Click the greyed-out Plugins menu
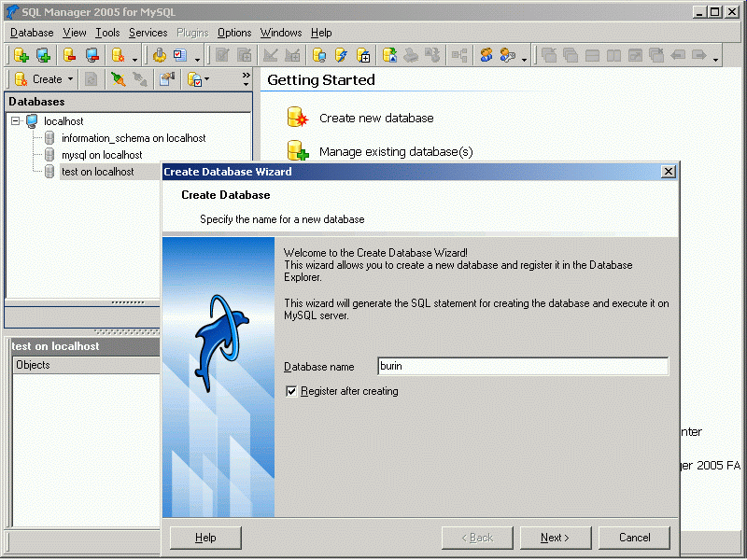Image resolution: width=747 pixels, height=560 pixels. (x=192, y=33)
